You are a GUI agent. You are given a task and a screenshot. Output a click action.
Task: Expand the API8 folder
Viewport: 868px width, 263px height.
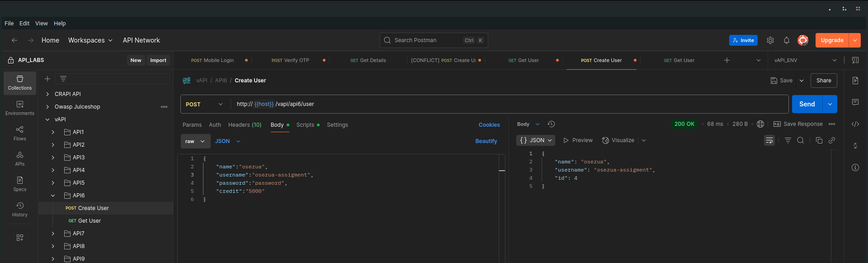pyautogui.click(x=53, y=246)
